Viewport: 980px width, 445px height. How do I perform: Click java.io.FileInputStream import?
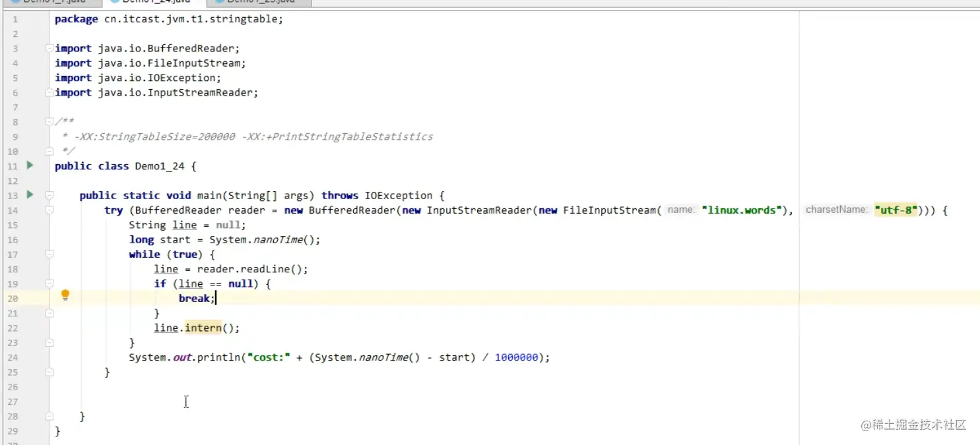169,63
